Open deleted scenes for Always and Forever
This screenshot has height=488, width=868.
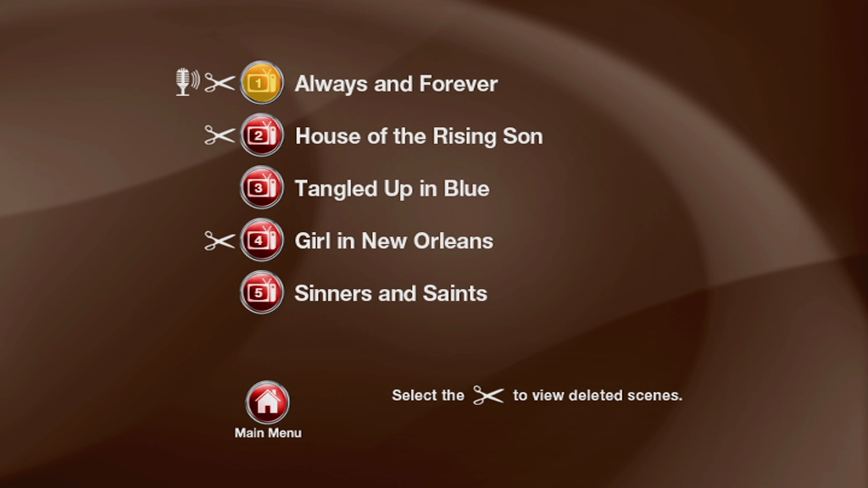[220, 83]
